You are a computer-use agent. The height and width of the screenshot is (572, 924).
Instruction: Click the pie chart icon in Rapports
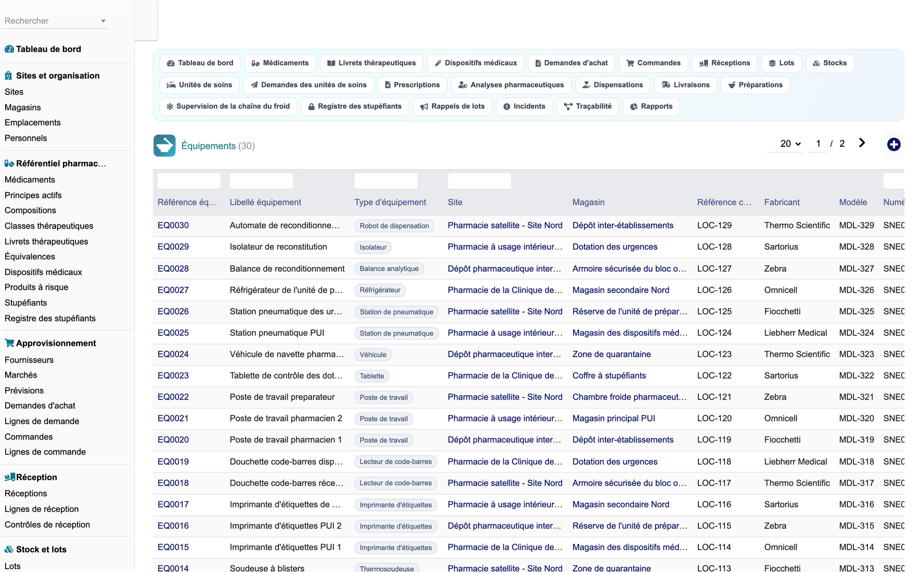634,106
